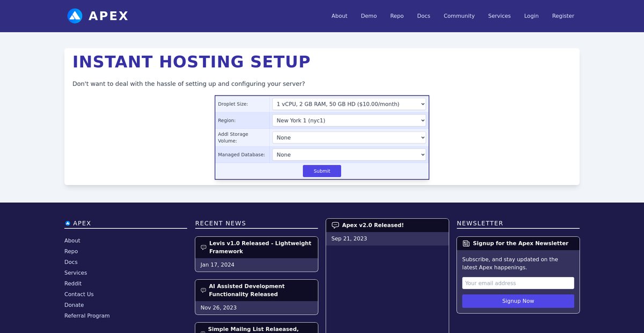
Task: Open footer About link
Action: pyautogui.click(x=72, y=241)
